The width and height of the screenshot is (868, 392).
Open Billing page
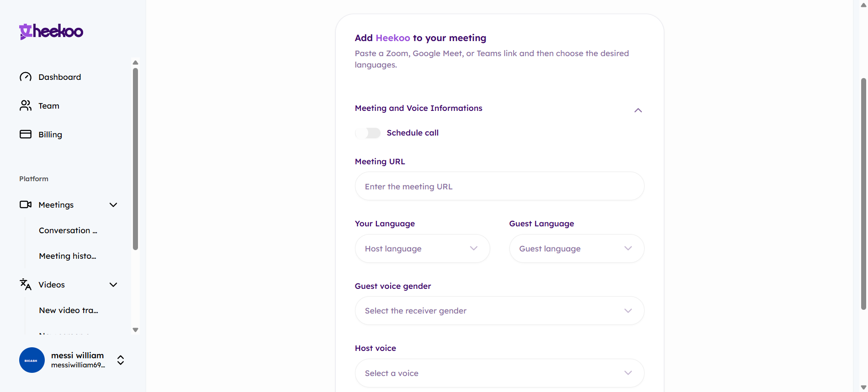(50, 135)
